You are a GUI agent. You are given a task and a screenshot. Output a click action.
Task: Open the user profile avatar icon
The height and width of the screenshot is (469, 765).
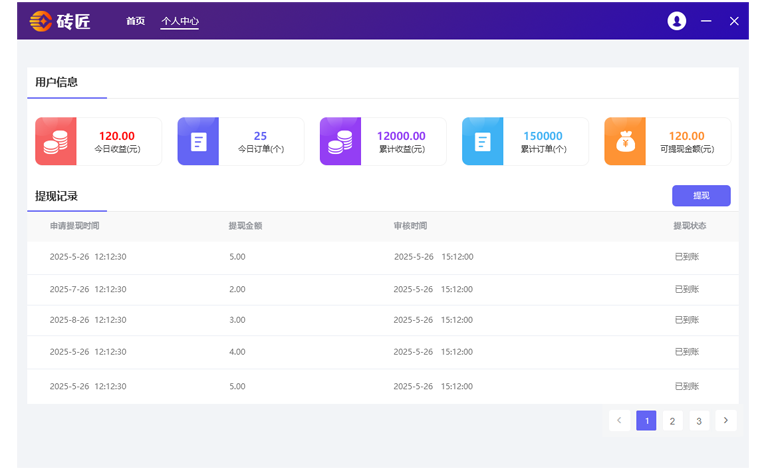pyautogui.click(x=677, y=21)
